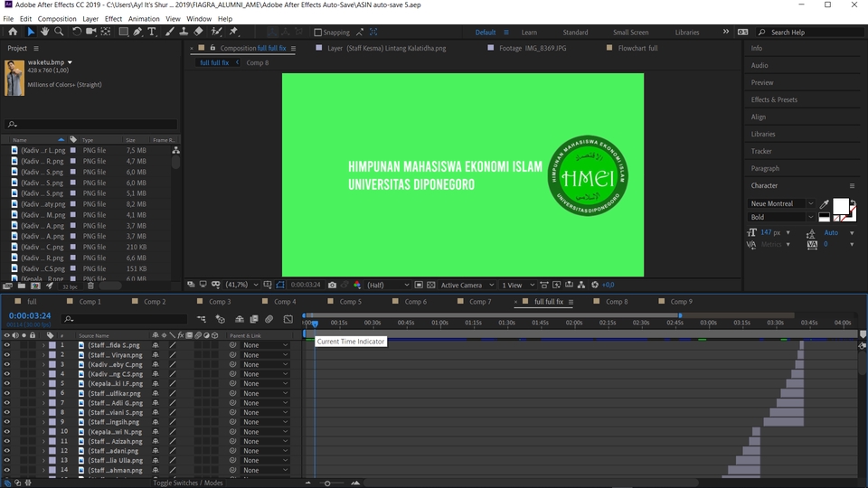Click the Composition Mini-Flowchart timeline icon

click(202, 319)
